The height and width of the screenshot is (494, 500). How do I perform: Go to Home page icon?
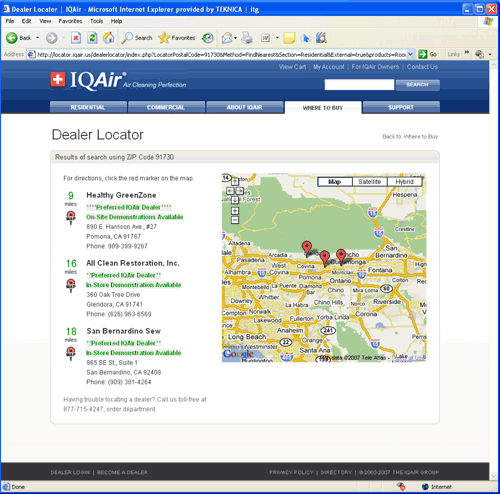[x=108, y=38]
